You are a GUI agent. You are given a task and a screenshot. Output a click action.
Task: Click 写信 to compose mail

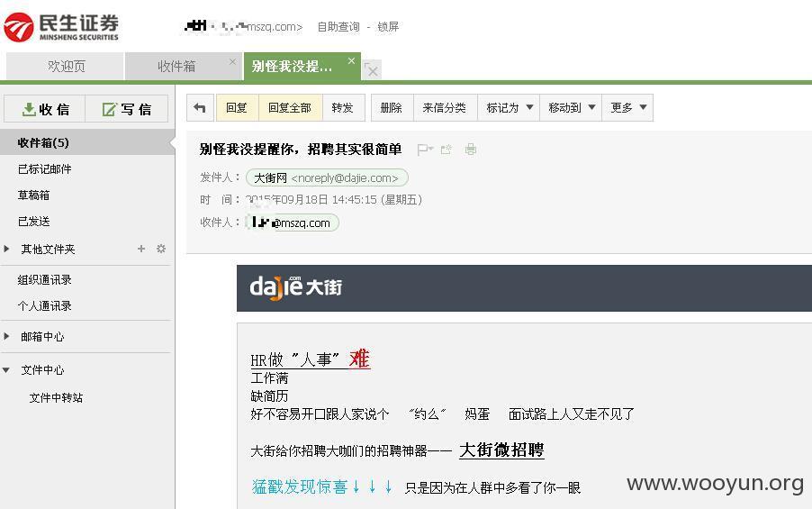click(126, 109)
